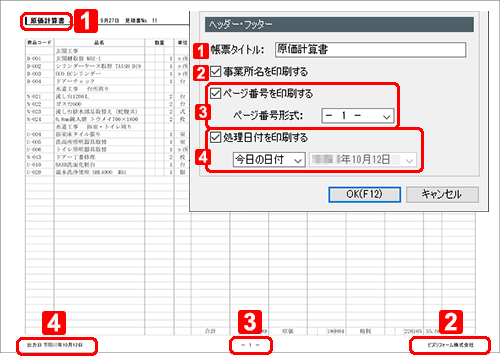Click the 帳票タイトル text field
The height and width of the screenshot is (364, 500).
click(370, 50)
